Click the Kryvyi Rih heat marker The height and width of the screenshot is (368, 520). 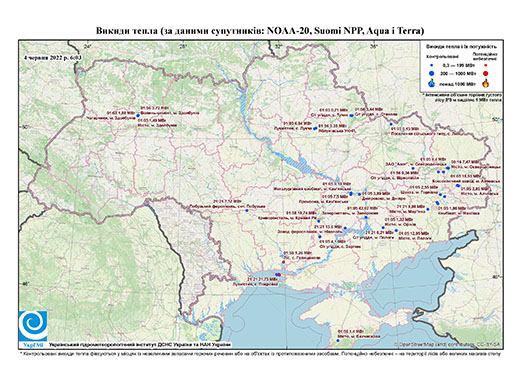click(x=319, y=221)
